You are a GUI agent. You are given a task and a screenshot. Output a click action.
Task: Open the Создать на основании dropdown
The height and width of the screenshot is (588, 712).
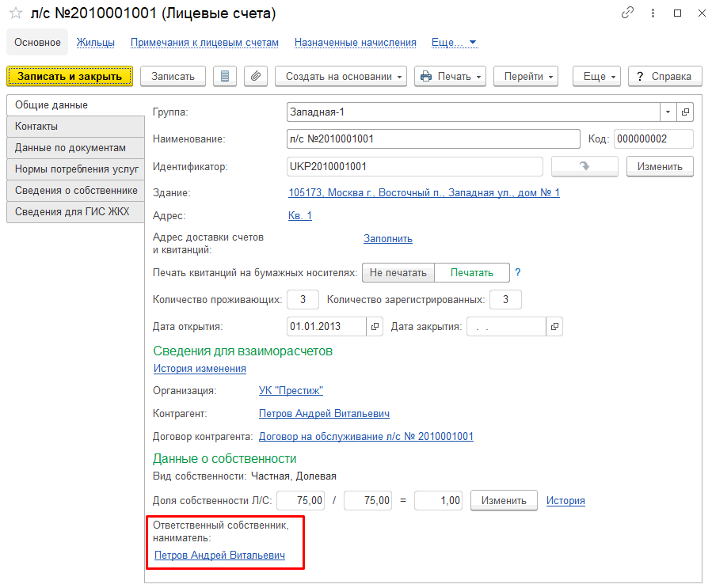[x=341, y=76]
